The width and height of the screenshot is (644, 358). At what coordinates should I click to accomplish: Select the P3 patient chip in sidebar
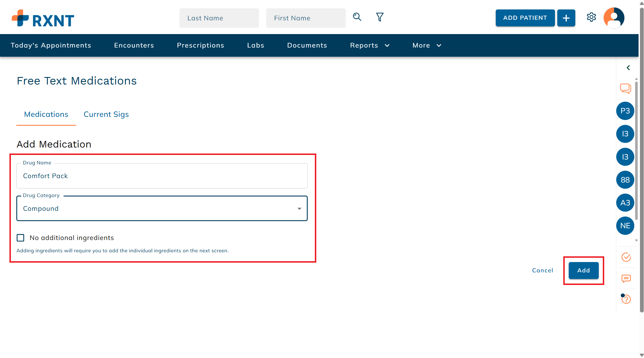point(625,111)
